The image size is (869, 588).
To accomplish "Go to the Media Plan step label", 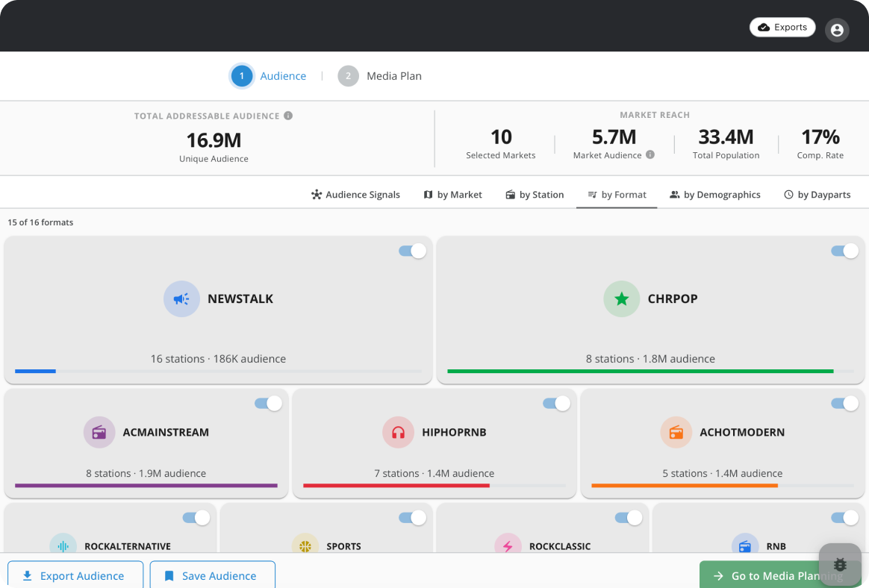I will tap(394, 76).
